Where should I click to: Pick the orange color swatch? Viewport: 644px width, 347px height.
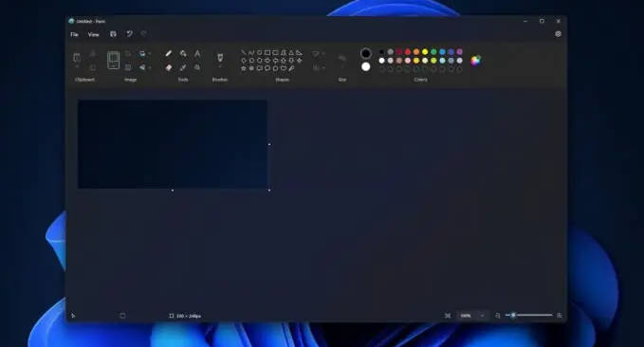coord(416,52)
